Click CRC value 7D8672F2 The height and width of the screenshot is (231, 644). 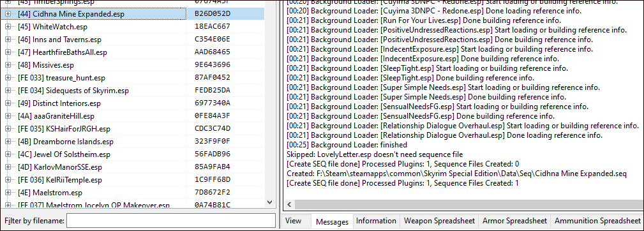point(213,193)
